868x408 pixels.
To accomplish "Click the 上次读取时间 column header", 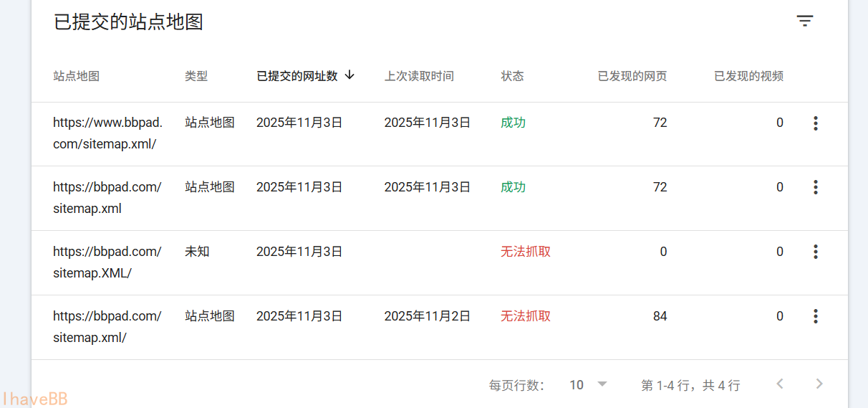I will 419,76.
